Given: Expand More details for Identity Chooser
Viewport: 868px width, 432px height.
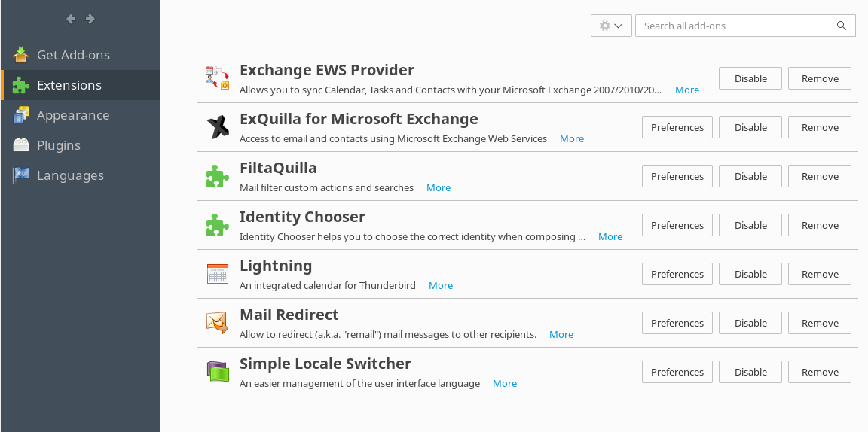Looking at the screenshot, I should pos(610,236).
